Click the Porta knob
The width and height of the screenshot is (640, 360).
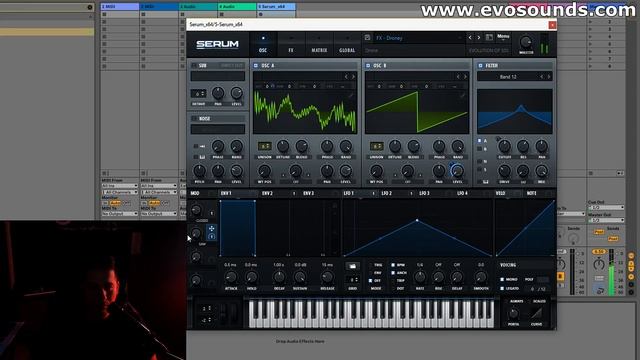[513, 313]
